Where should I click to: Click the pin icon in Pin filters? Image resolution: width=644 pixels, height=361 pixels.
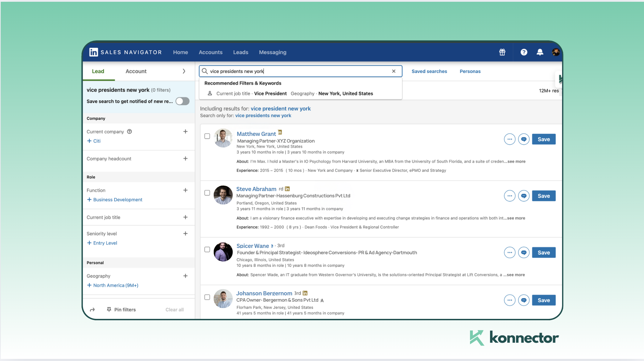[x=109, y=310]
